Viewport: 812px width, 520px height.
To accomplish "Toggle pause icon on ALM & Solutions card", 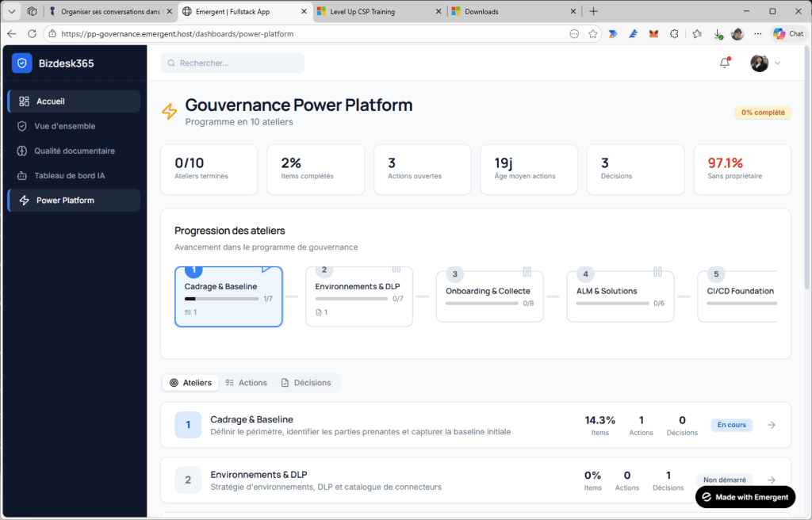I will click(657, 272).
